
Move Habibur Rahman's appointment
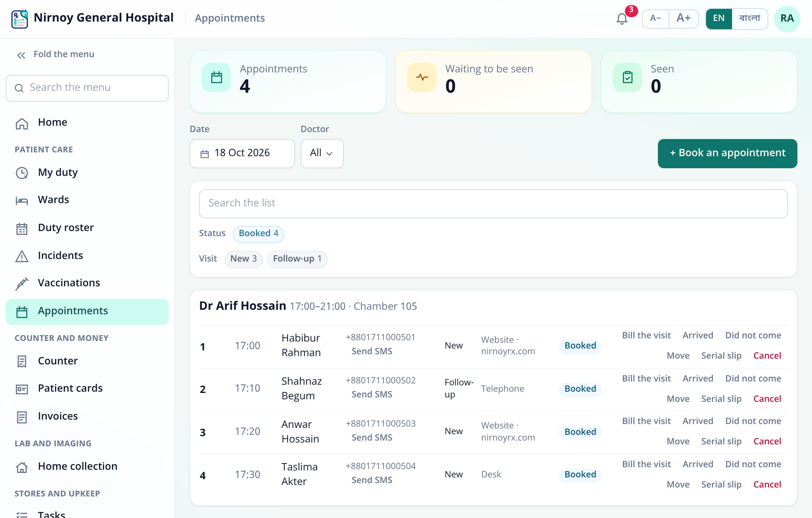(678, 356)
